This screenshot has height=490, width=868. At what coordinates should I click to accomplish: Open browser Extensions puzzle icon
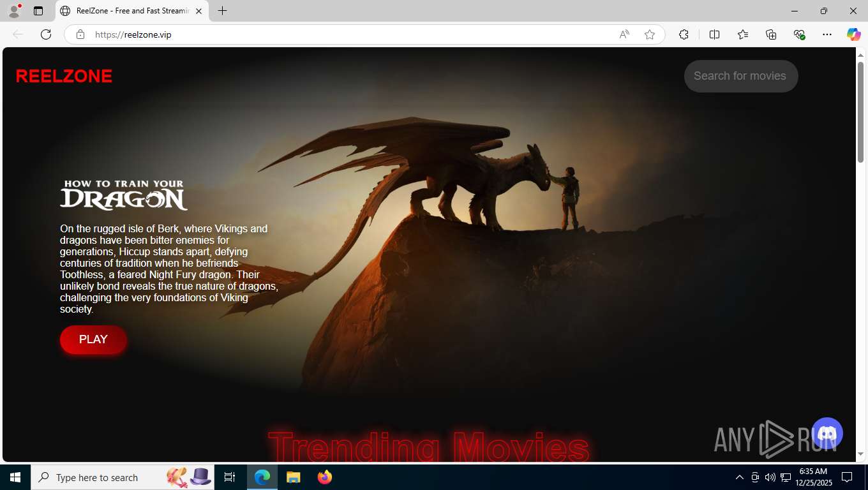[684, 34]
